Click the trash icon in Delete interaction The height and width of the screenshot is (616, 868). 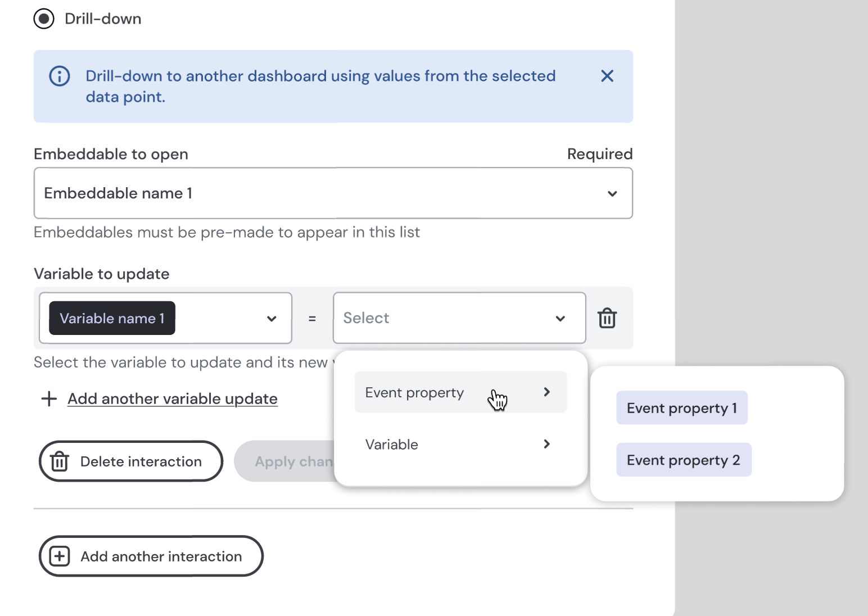pos(60,461)
